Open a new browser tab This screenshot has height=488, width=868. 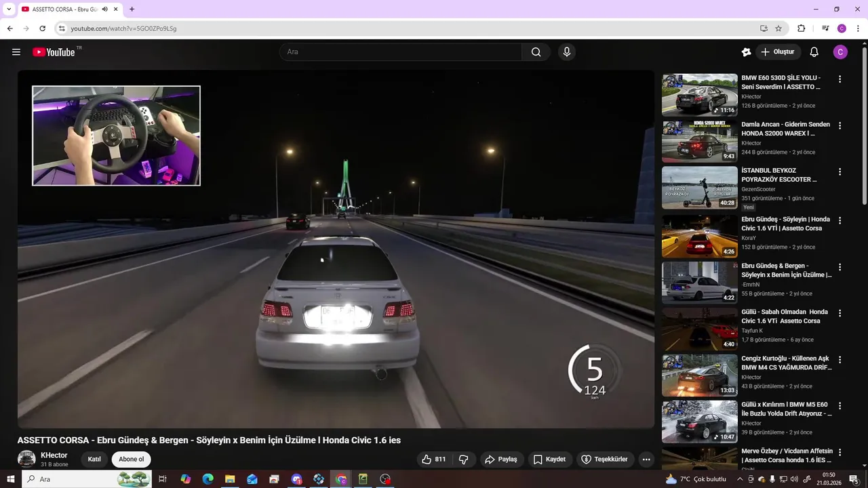click(x=132, y=9)
